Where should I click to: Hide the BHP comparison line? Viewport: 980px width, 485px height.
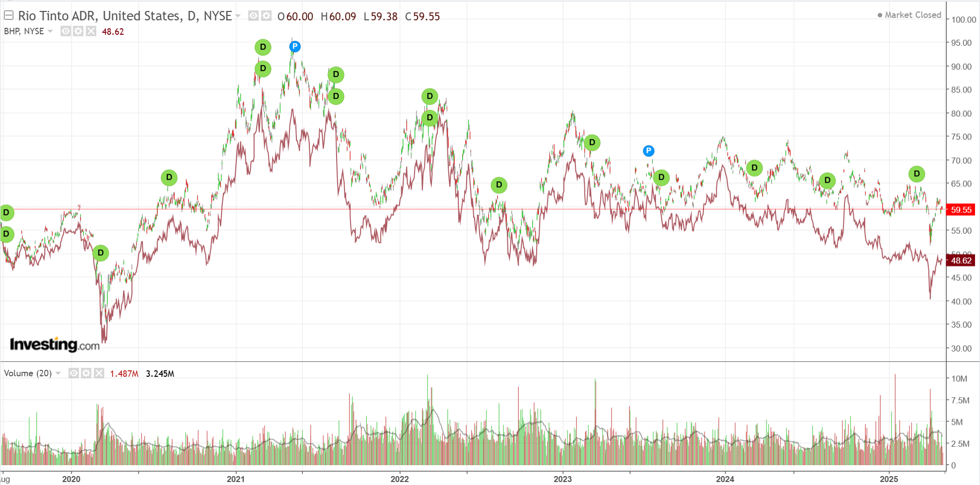pyautogui.click(x=66, y=31)
